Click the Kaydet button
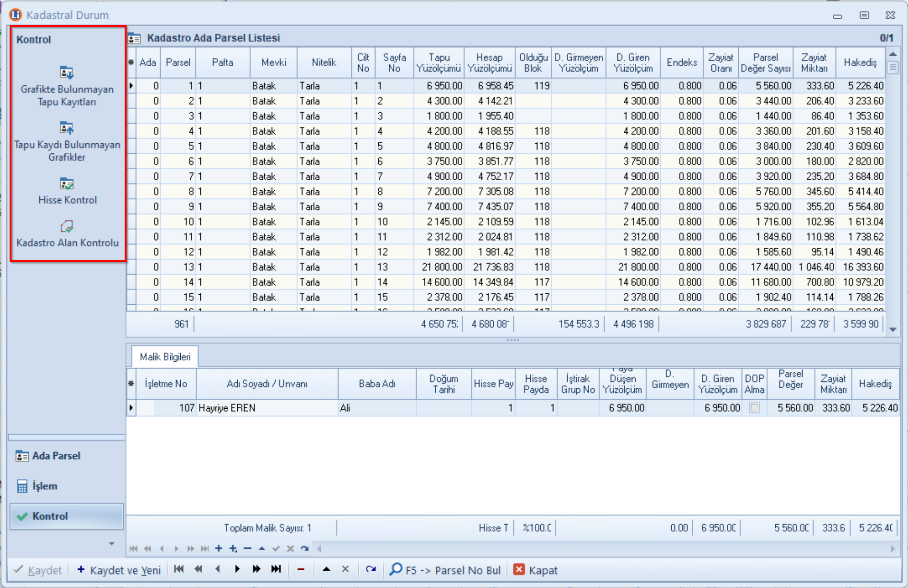The height and width of the screenshot is (588, 908). pos(38,570)
